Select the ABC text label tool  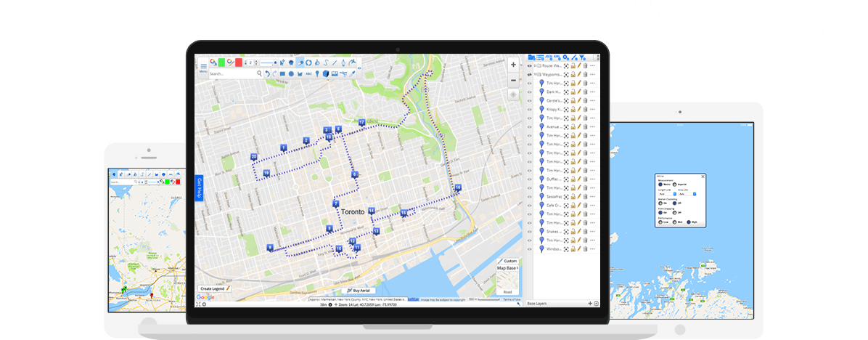(308, 73)
